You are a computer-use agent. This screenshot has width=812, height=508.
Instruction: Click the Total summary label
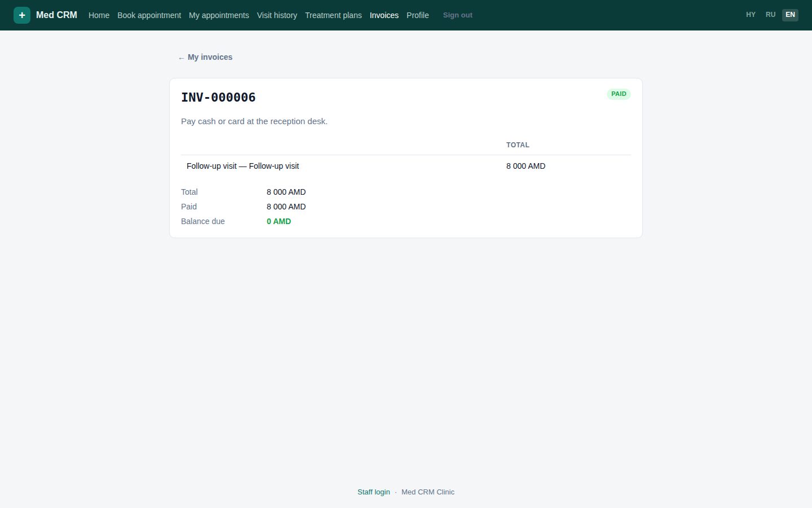tap(189, 192)
